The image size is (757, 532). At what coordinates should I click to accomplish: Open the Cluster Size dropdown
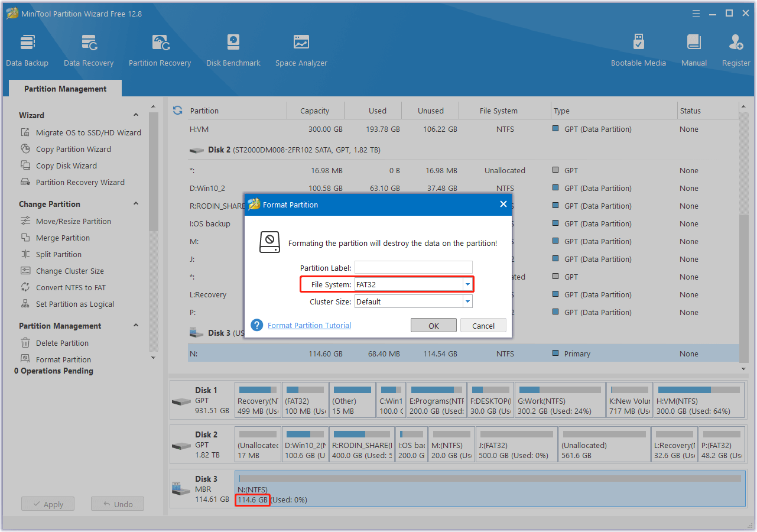(x=467, y=301)
